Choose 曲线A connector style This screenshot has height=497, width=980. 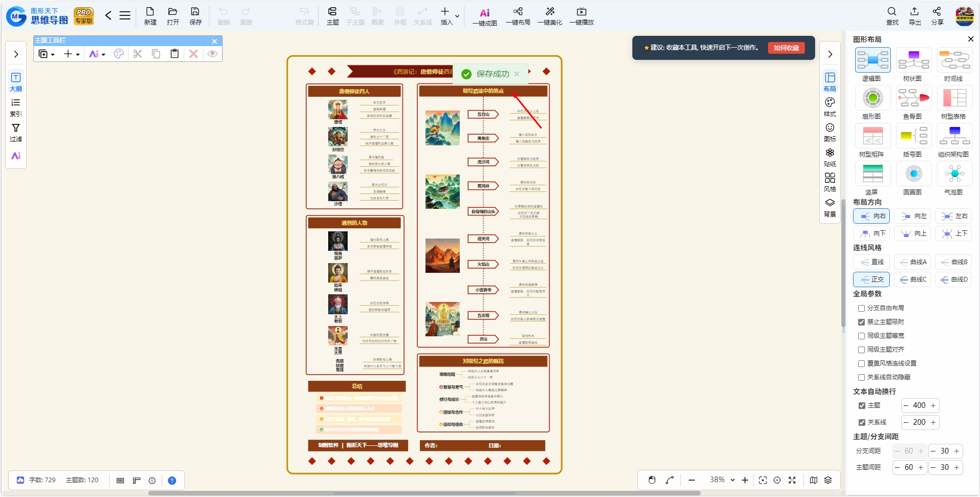coord(913,262)
